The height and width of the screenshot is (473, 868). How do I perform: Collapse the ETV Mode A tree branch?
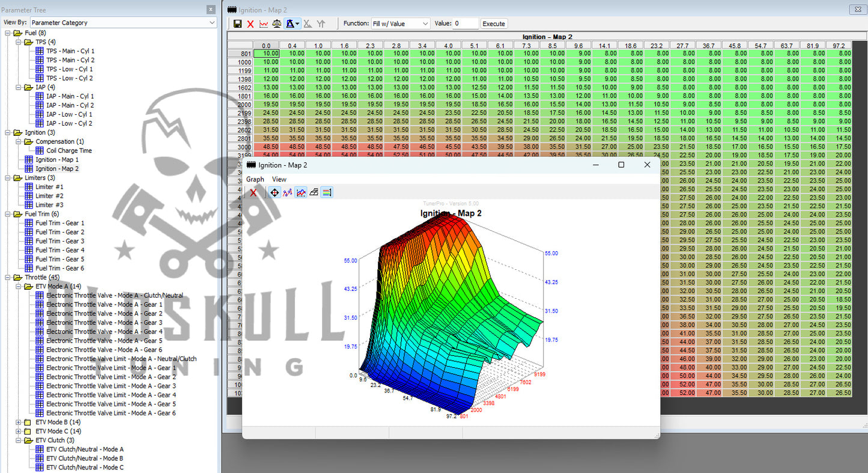pos(18,286)
